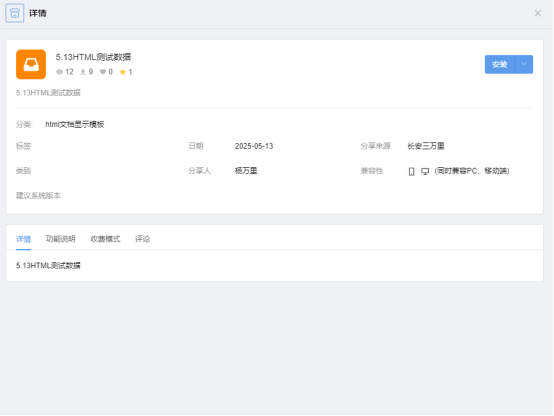Image resolution: width=554 pixels, height=416 pixels.
Task: Click the 5.13HTML测试数据 title text
Action: click(93, 57)
